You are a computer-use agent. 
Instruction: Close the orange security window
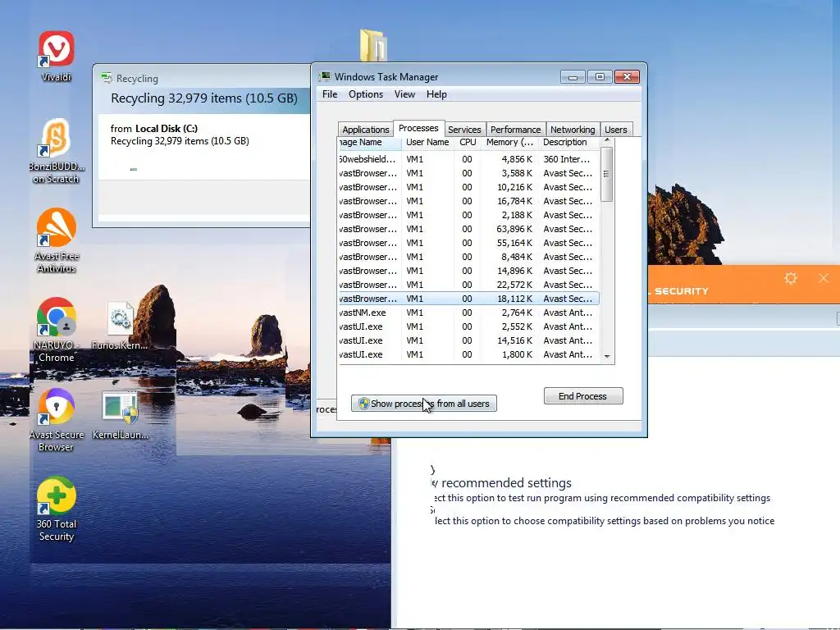pyautogui.click(x=824, y=278)
